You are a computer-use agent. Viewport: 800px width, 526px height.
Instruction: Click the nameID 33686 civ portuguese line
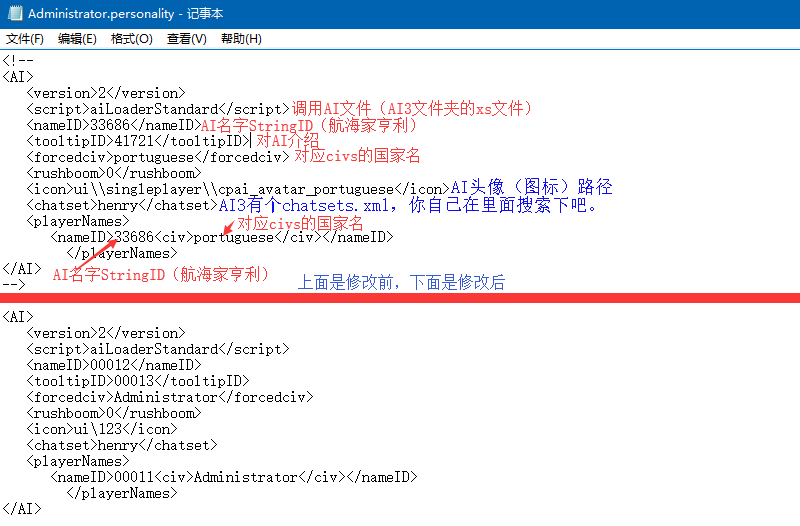click(x=222, y=237)
